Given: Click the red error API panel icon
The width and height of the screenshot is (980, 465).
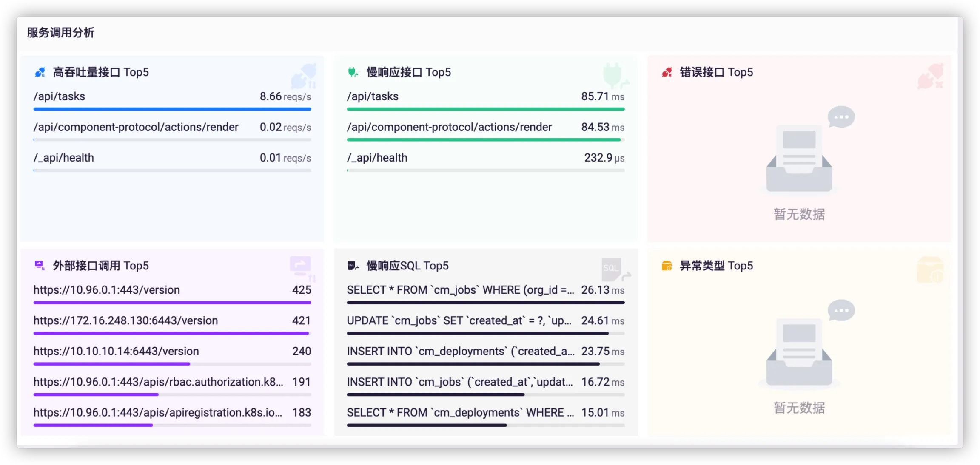Looking at the screenshot, I should click(x=667, y=72).
